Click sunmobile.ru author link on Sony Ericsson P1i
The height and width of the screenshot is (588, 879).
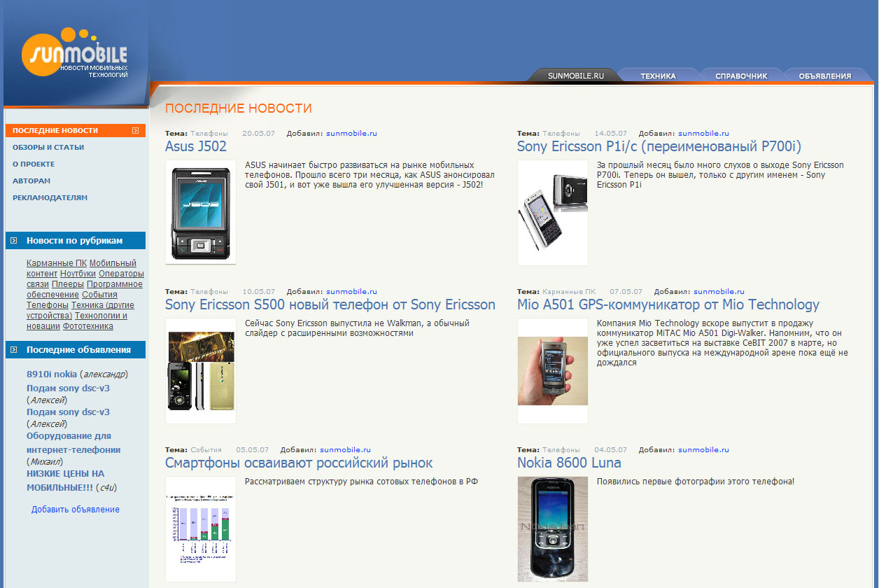click(703, 133)
